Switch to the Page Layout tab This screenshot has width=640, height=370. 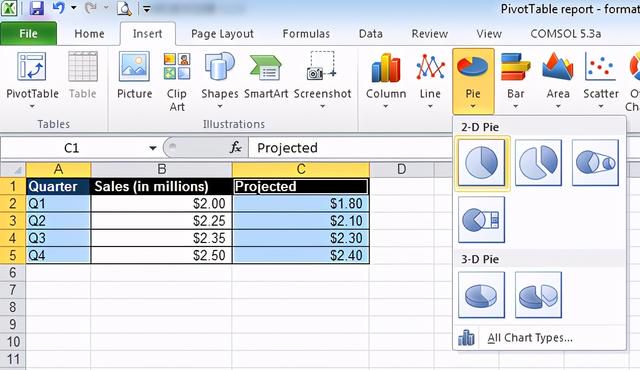222,33
